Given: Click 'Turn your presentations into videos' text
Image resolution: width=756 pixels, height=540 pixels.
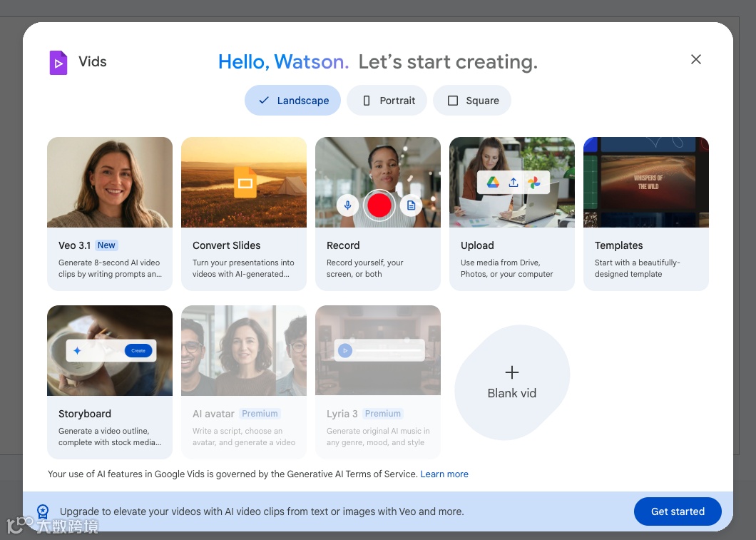Looking at the screenshot, I should coord(243,268).
